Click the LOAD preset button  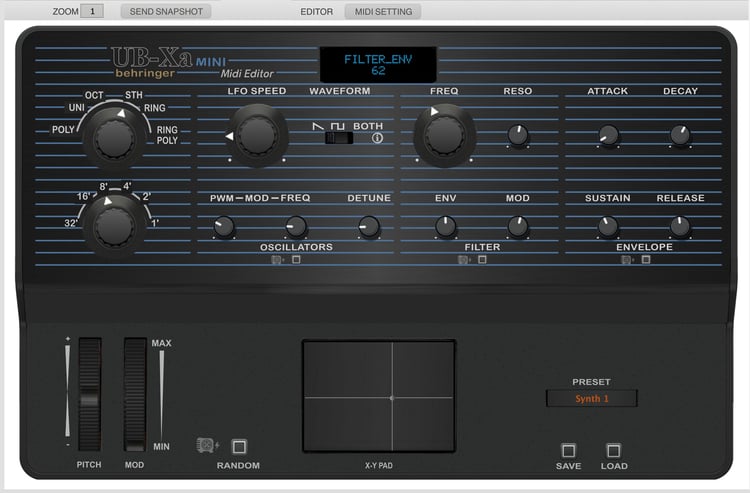614,450
